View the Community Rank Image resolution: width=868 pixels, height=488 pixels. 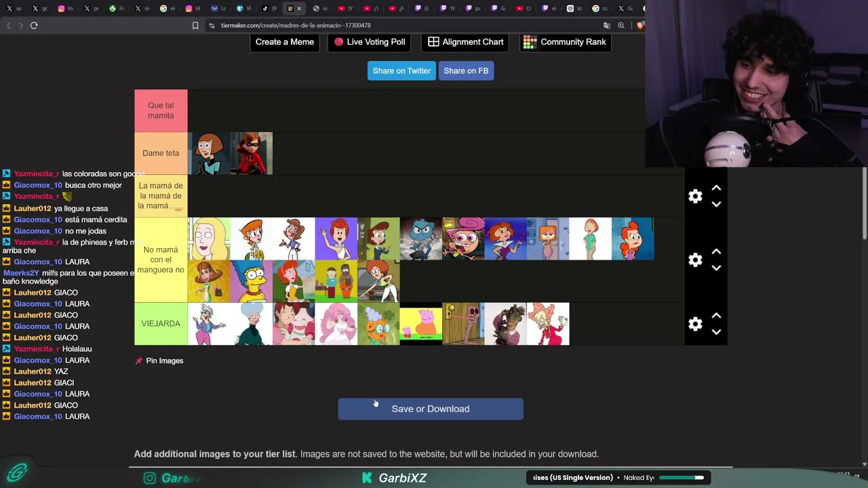[566, 42]
